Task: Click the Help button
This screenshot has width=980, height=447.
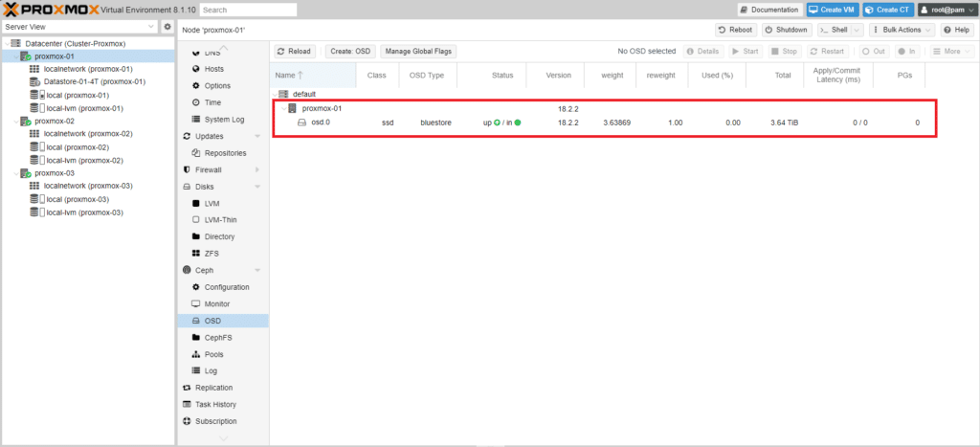Action: [x=957, y=30]
